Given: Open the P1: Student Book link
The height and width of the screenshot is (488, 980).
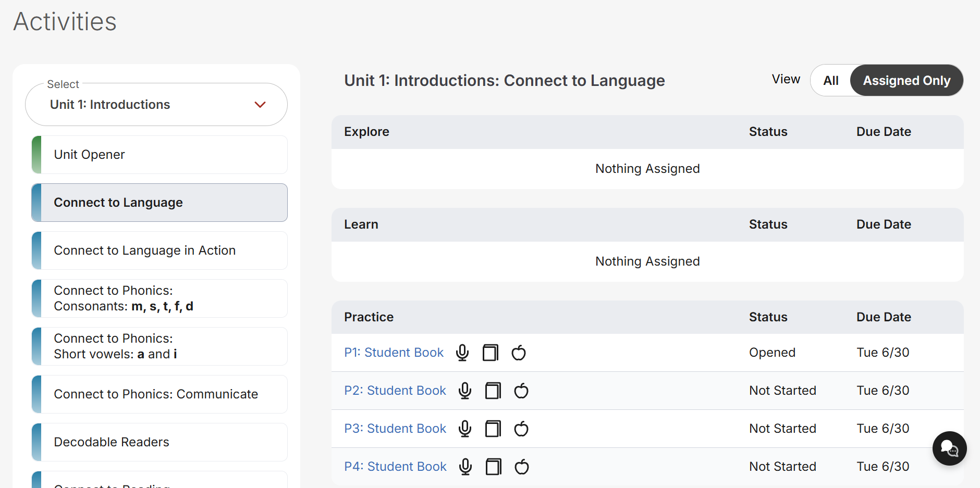Looking at the screenshot, I should [x=394, y=353].
